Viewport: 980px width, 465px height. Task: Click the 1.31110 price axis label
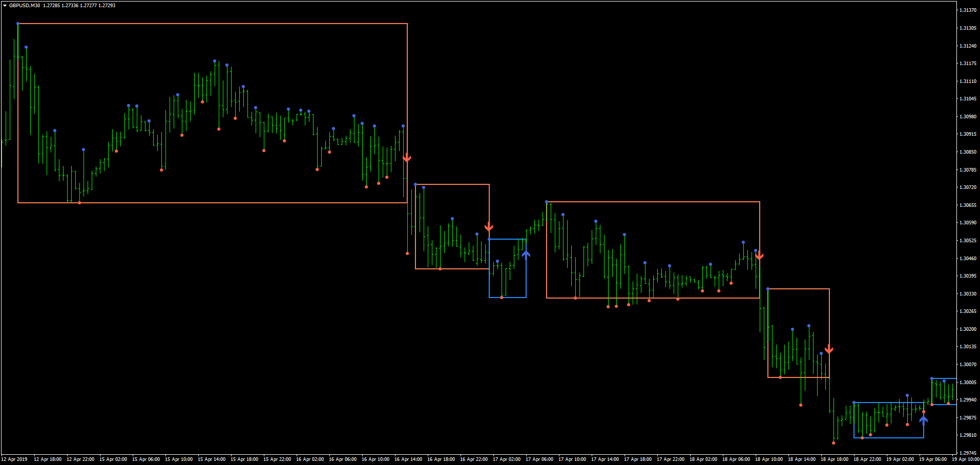pos(968,81)
